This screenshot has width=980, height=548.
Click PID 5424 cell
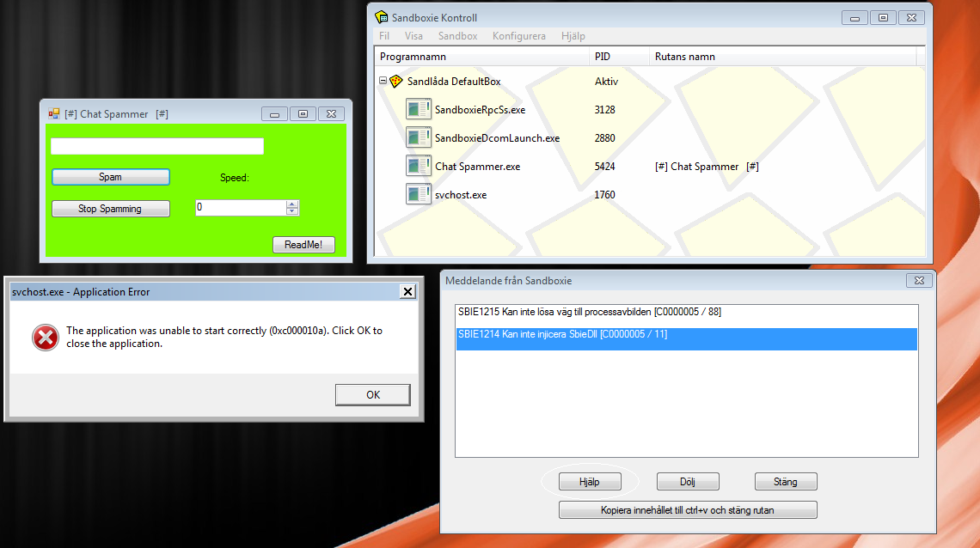click(604, 167)
